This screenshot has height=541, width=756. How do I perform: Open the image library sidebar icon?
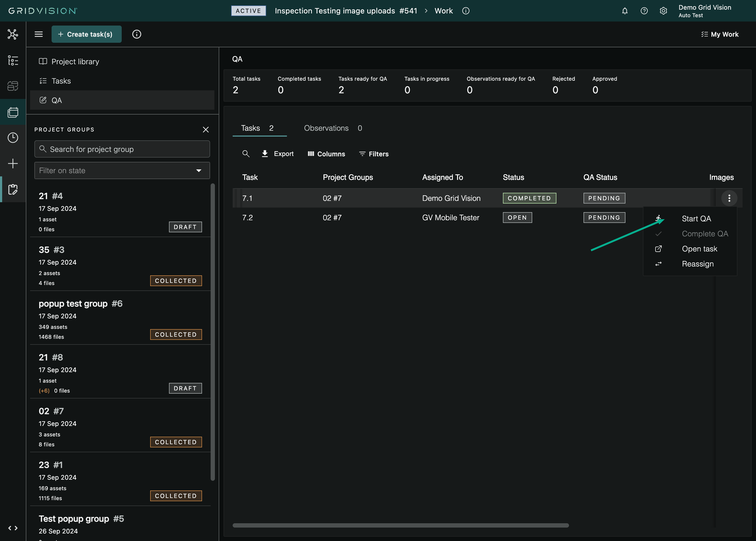tap(13, 112)
